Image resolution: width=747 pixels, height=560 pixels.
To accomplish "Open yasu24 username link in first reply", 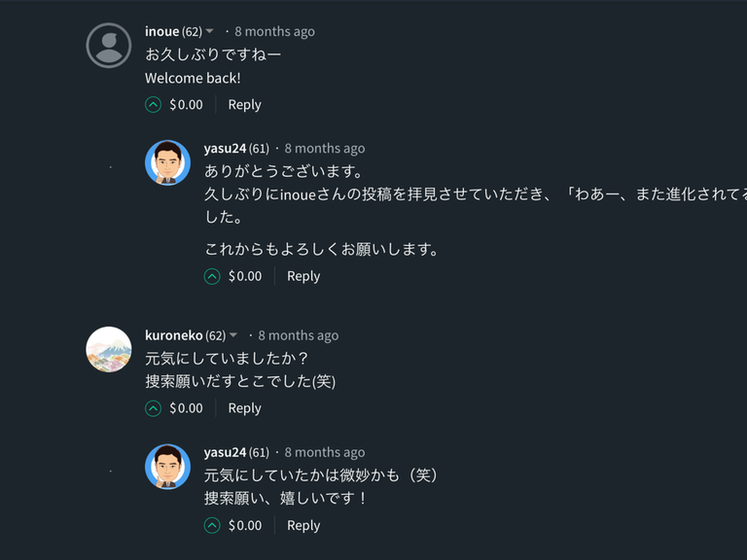I will point(225,149).
